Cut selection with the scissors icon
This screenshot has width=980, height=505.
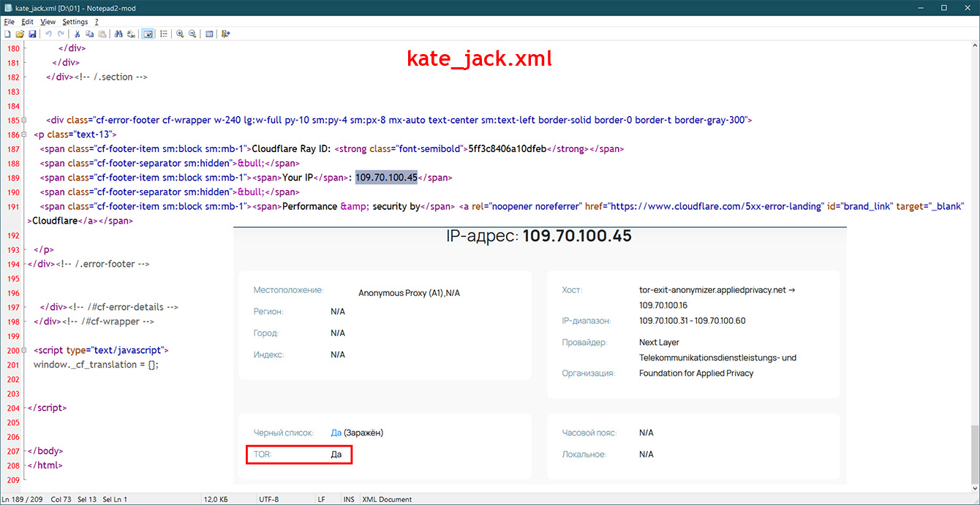pyautogui.click(x=77, y=34)
